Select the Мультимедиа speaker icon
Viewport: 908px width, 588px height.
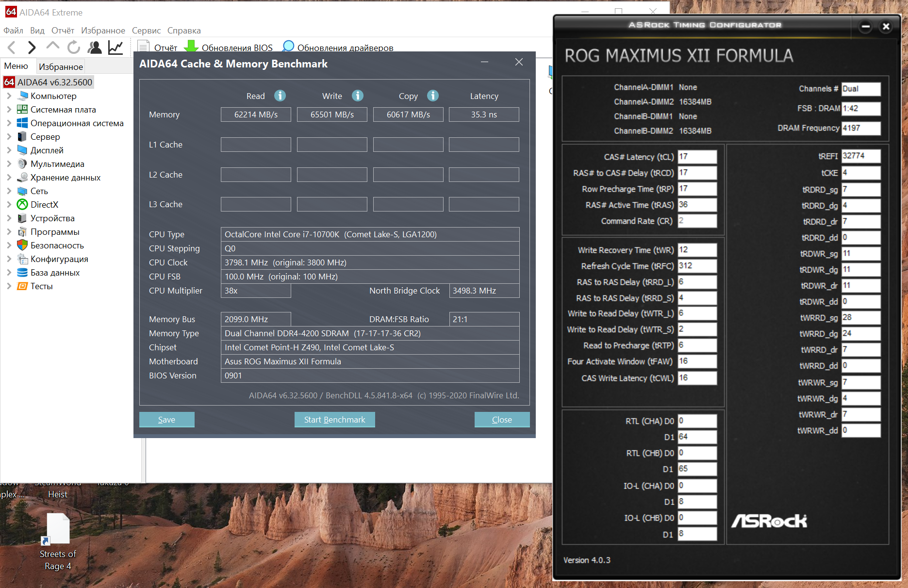click(x=22, y=164)
